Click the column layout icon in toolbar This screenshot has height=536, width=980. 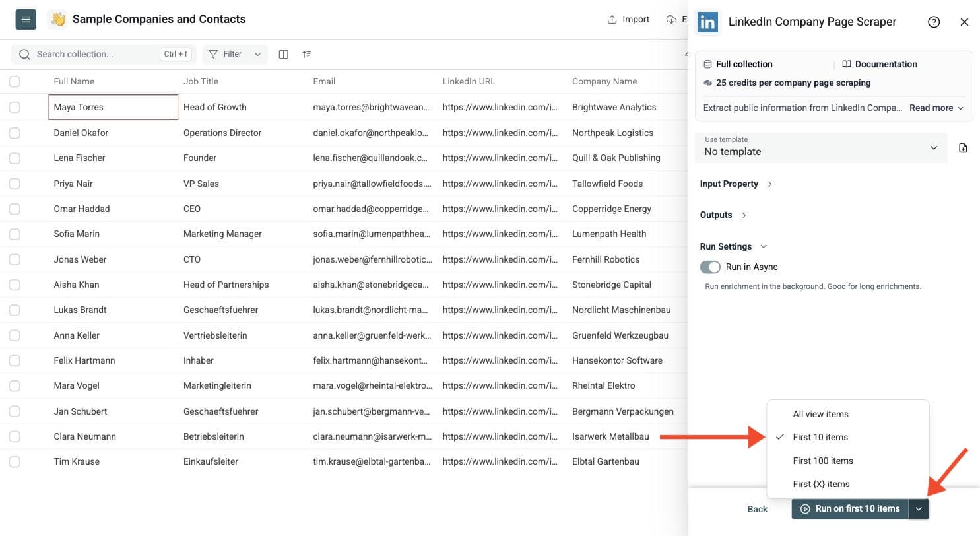[283, 54]
